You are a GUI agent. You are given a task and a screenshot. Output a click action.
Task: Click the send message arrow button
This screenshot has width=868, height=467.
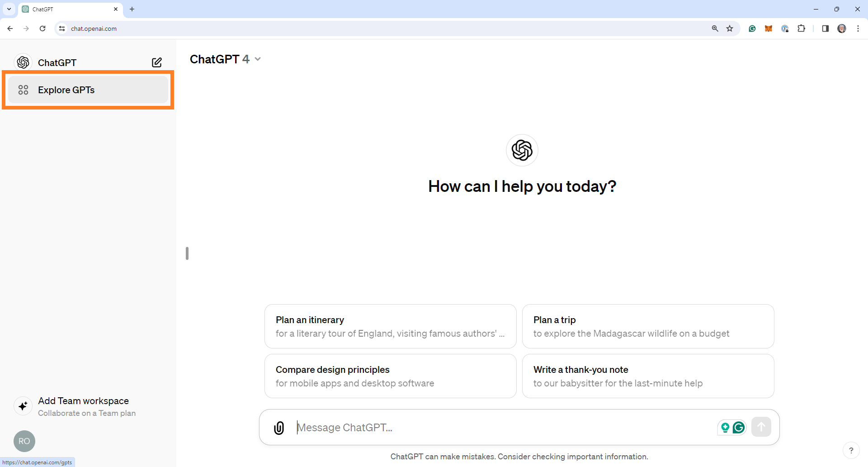point(761,427)
